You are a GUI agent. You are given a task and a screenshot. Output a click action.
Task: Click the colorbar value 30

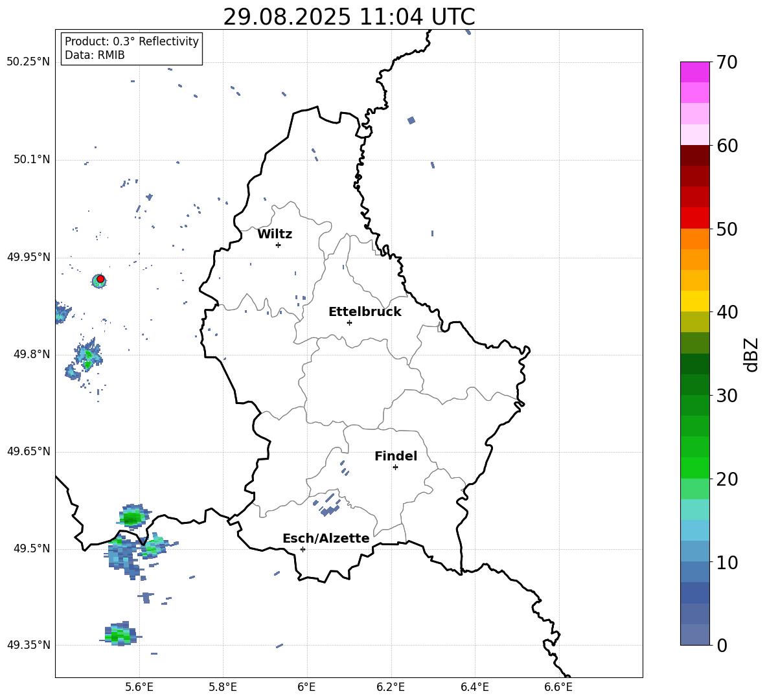pos(727,396)
